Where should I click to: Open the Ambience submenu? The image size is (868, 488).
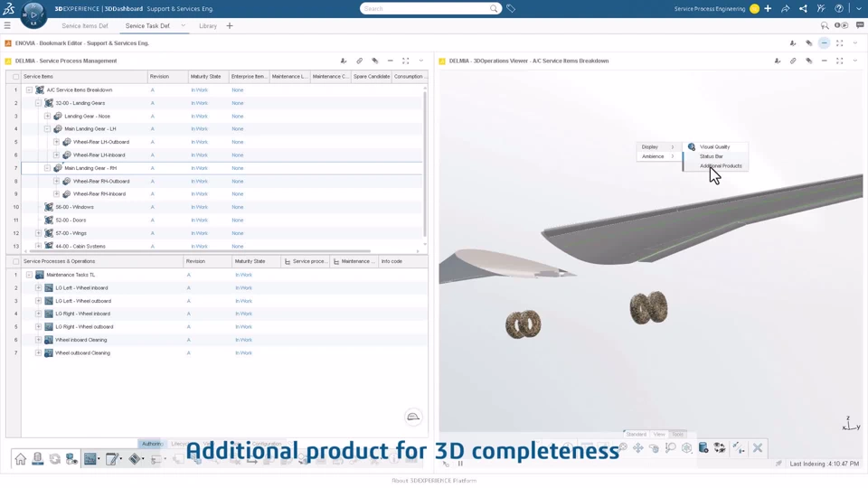pos(657,156)
